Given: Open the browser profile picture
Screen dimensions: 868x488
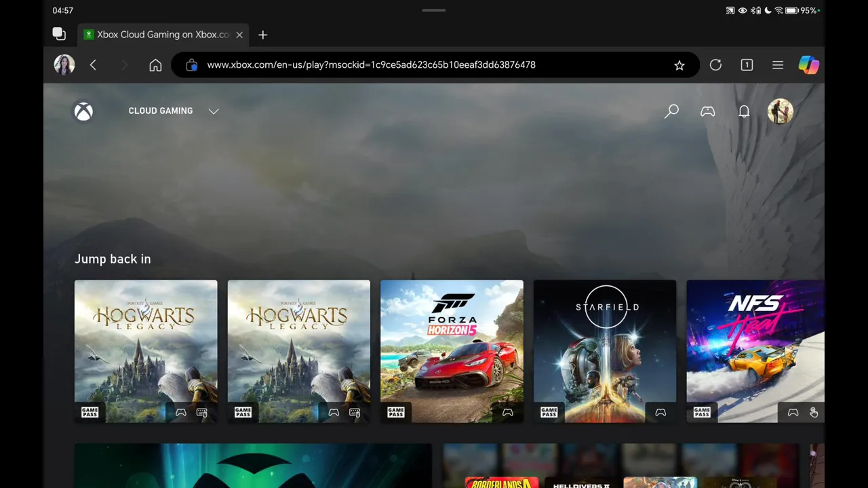Looking at the screenshot, I should click(64, 65).
